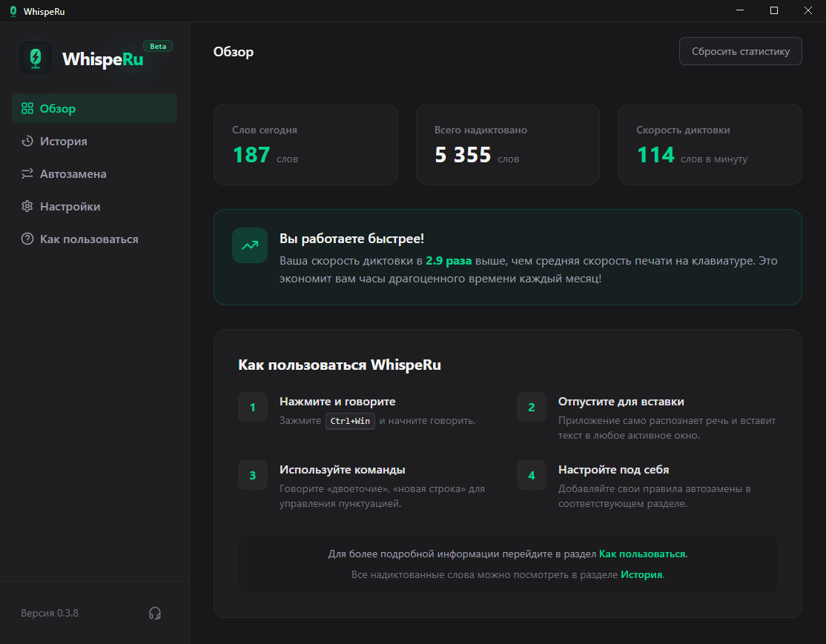This screenshot has height=644, width=826.
Task: Click the Настройки gear icon
Action: pyautogui.click(x=27, y=207)
